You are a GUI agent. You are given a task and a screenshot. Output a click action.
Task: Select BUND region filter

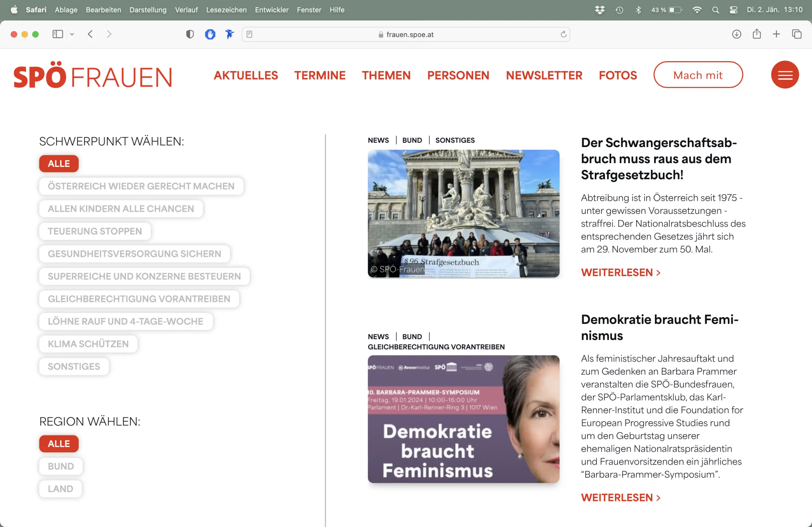pyautogui.click(x=61, y=466)
